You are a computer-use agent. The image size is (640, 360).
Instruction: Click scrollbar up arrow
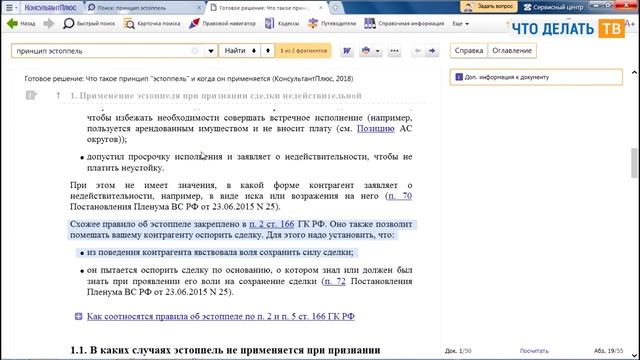pyautogui.click(x=634, y=73)
